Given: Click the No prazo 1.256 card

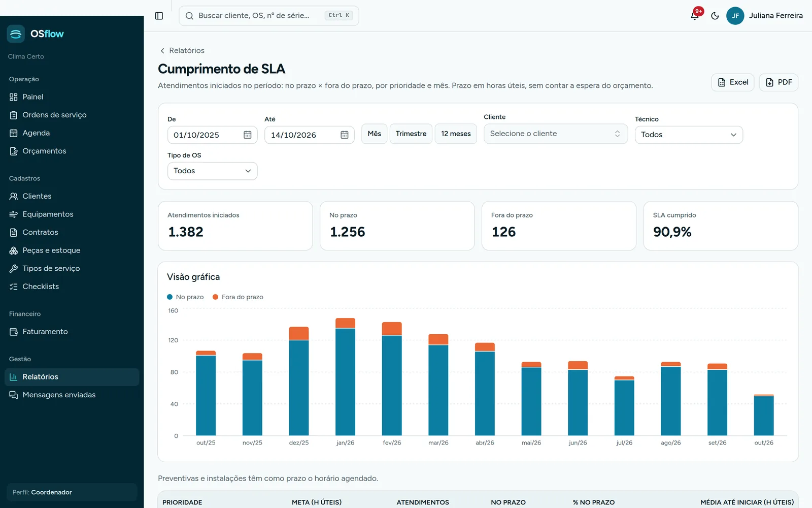Looking at the screenshot, I should (397, 226).
